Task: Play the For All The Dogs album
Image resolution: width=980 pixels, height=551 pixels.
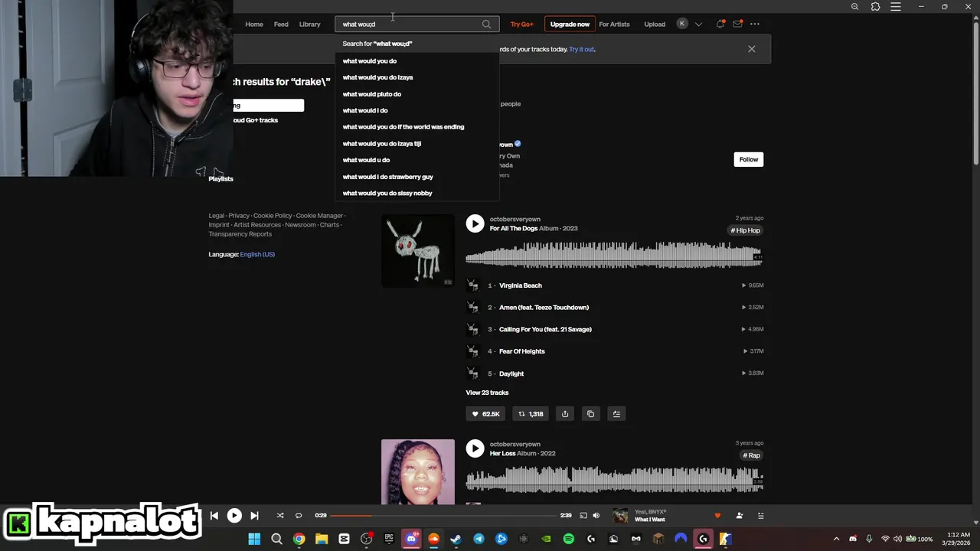Action: coord(475,223)
